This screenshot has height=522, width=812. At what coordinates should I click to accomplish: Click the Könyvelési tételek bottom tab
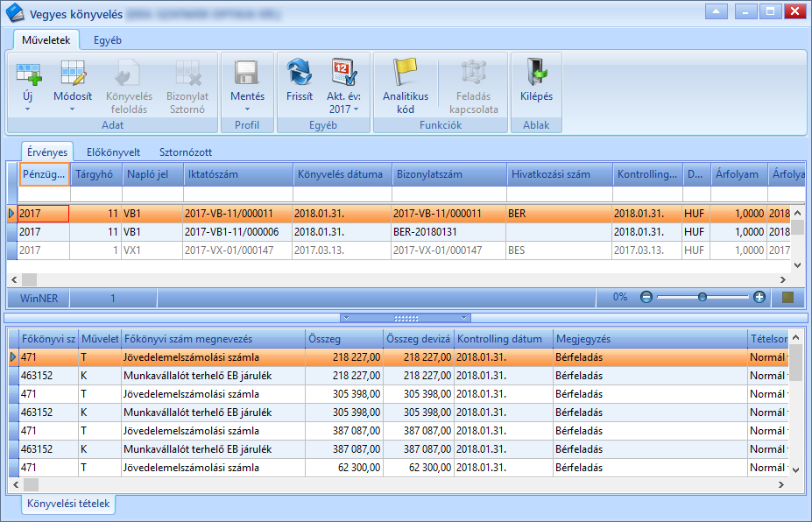pyautogui.click(x=68, y=504)
